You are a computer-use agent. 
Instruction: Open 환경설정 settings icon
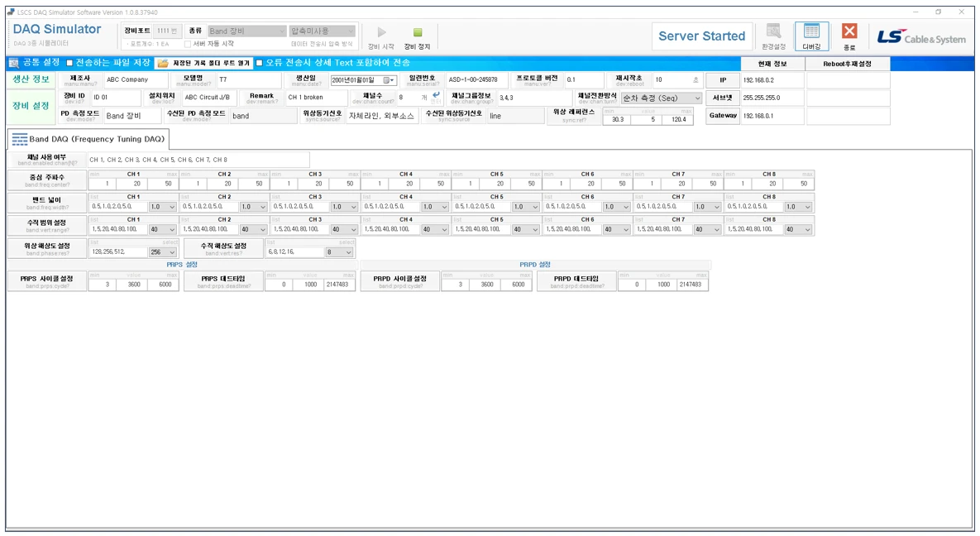(774, 31)
